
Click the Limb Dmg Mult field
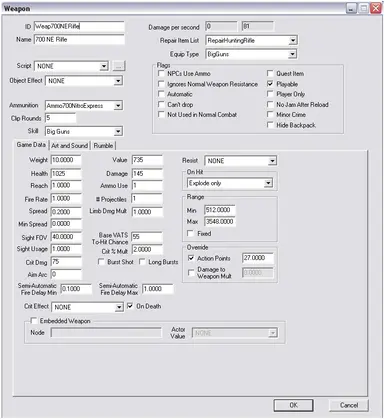point(147,212)
